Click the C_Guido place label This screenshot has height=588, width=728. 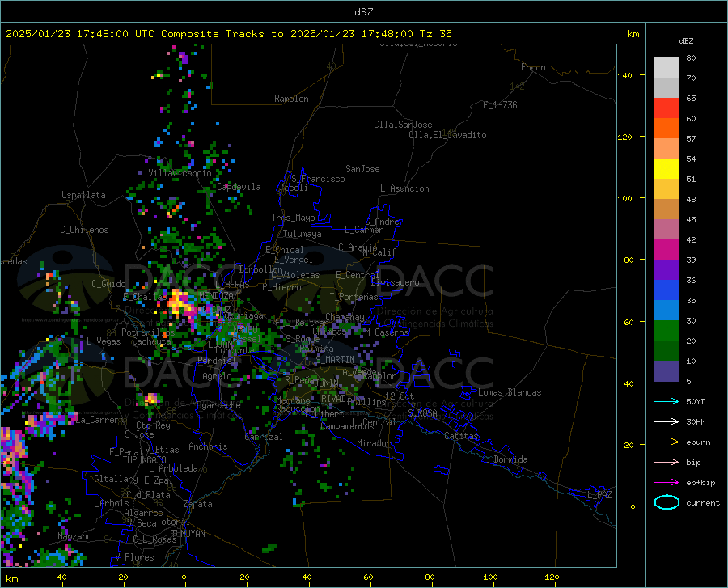108,284
